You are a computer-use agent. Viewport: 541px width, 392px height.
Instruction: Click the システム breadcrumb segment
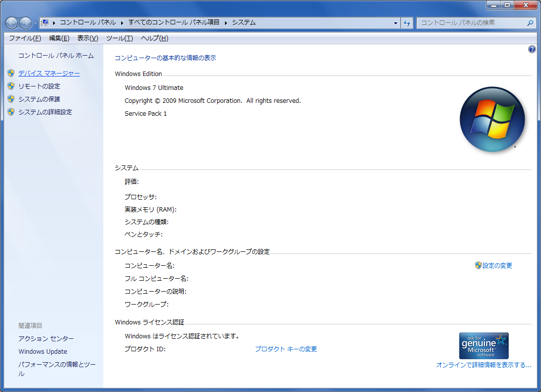click(x=244, y=22)
